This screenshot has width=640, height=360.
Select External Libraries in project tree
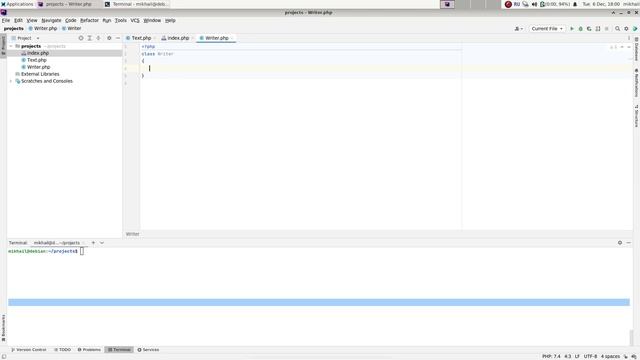(x=40, y=74)
